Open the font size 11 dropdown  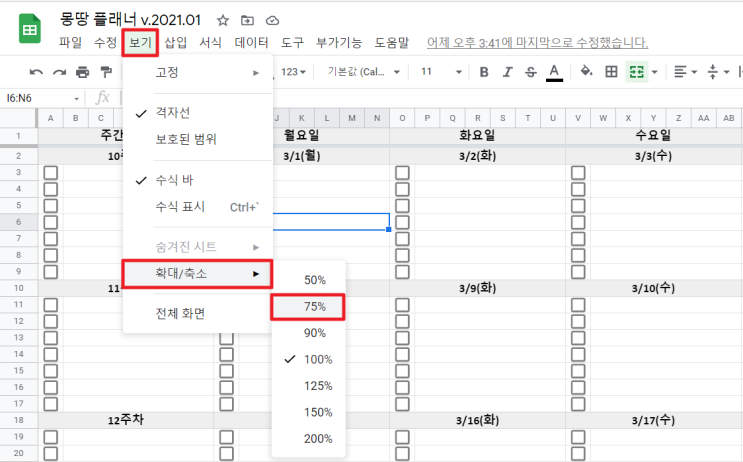point(441,72)
